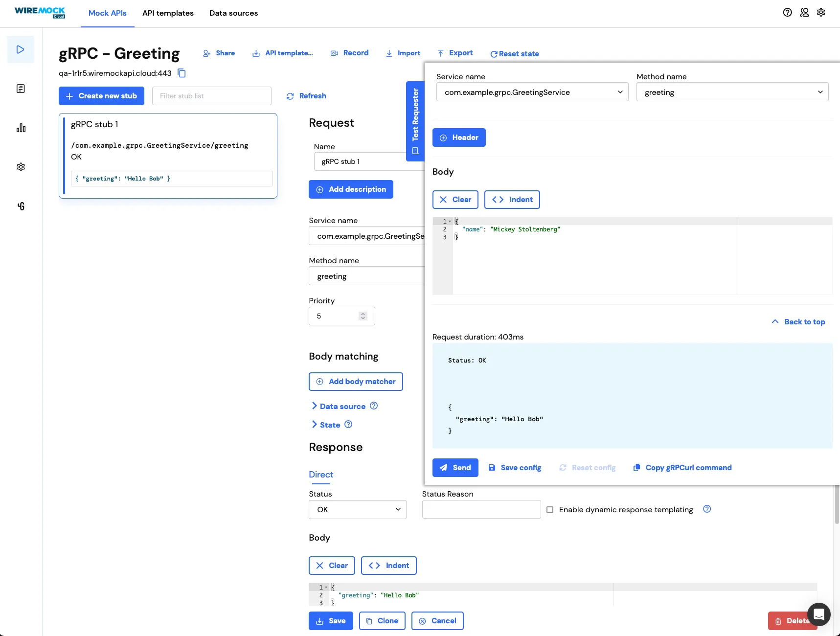Open the Method name dropdown in Test Requester
840x636 pixels.
point(732,92)
